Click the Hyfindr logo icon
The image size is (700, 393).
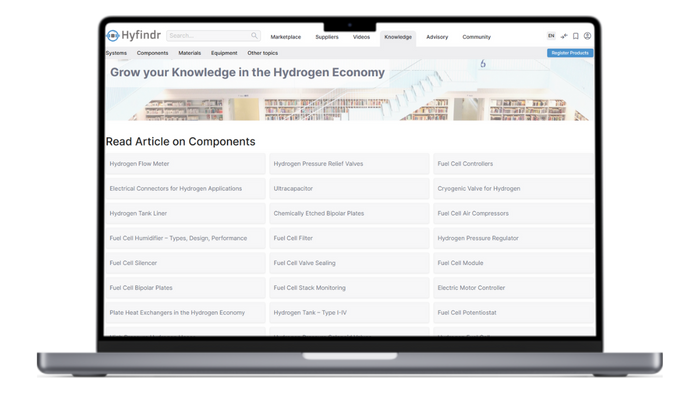[x=112, y=35]
